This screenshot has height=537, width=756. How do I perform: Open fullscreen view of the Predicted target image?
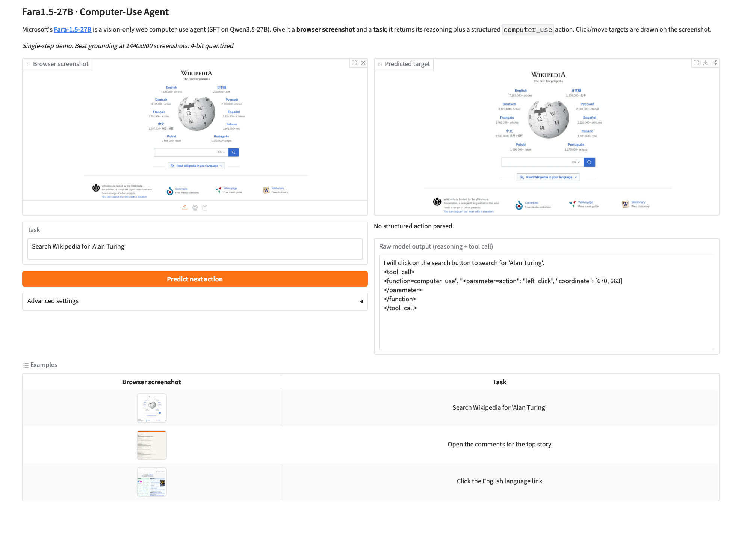pos(696,63)
